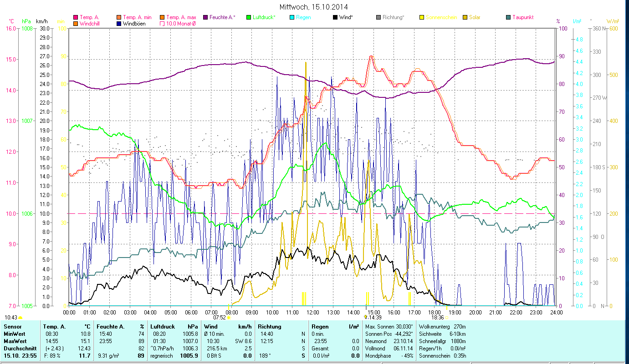The image size is (629, 364).
Task: Click the Sichtweite 6-10km entry
Action: pyautogui.click(x=442, y=334)
